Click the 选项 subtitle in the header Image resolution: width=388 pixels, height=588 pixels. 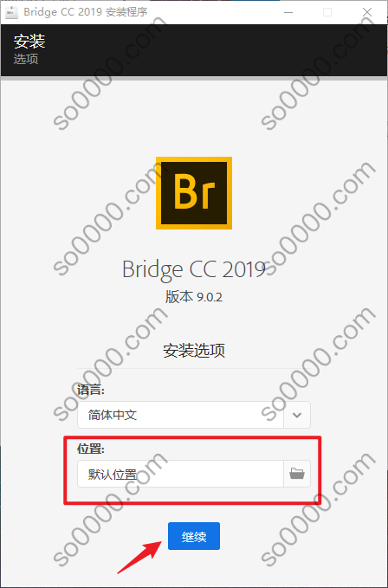click(x=26, y=59)
